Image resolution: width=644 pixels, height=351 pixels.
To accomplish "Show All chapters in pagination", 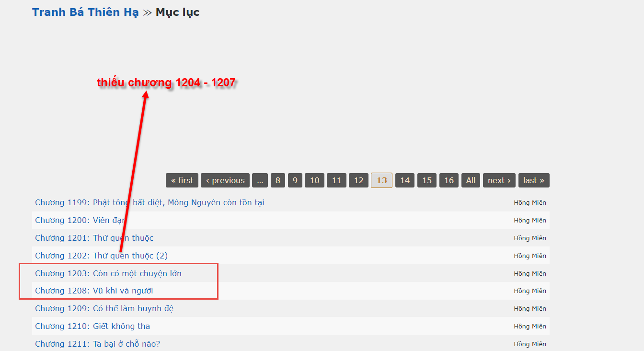I will pyautogui.click(x=471, y=180).
